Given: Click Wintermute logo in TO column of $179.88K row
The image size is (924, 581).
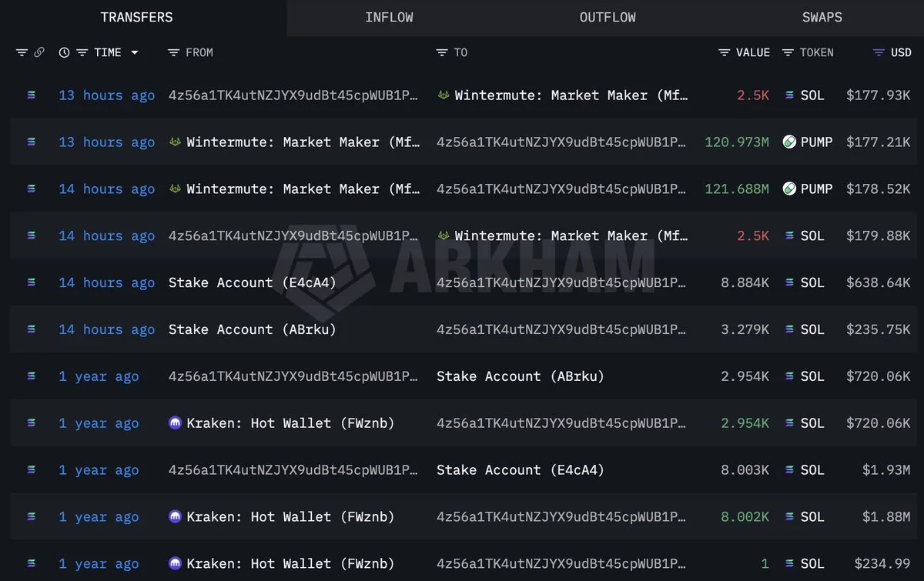Looking at the screenshot, I should pyautogui.click(x=444, y=236).
